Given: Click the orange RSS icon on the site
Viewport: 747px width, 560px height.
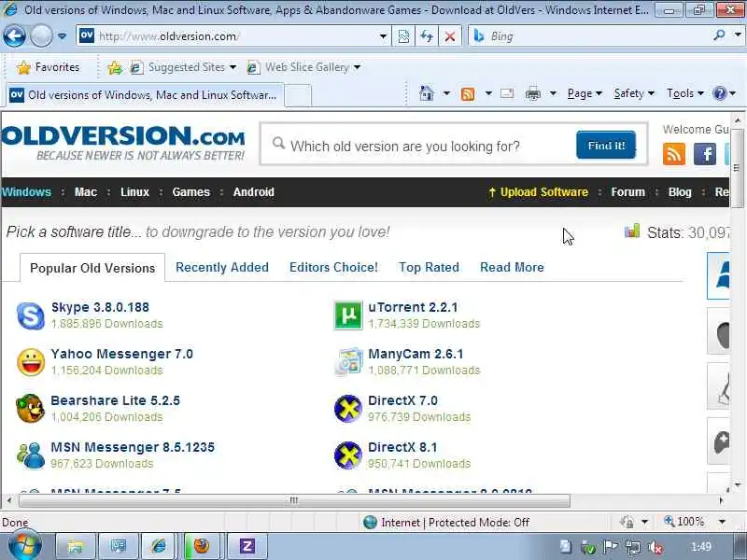Looking at the screenshot, I should (x=673, y=154).
